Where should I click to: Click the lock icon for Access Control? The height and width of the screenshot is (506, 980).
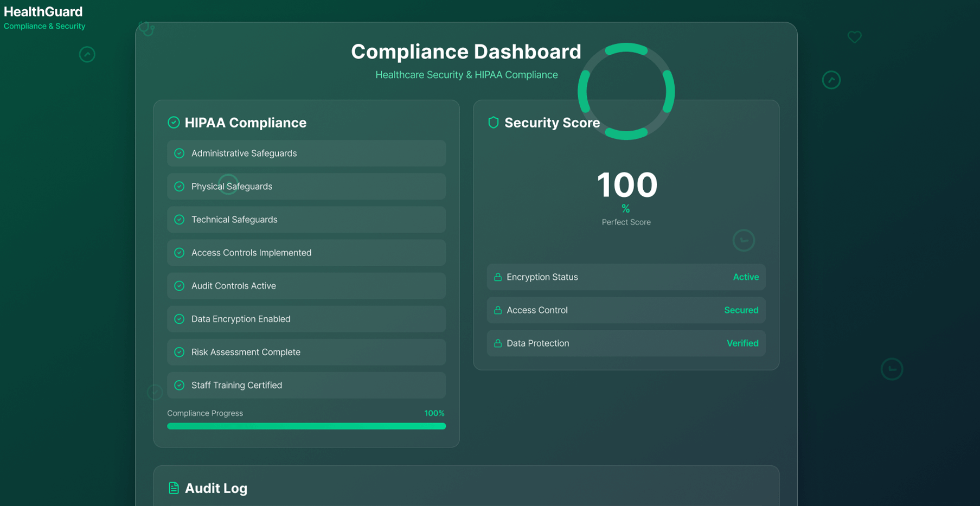pos(497,310)
